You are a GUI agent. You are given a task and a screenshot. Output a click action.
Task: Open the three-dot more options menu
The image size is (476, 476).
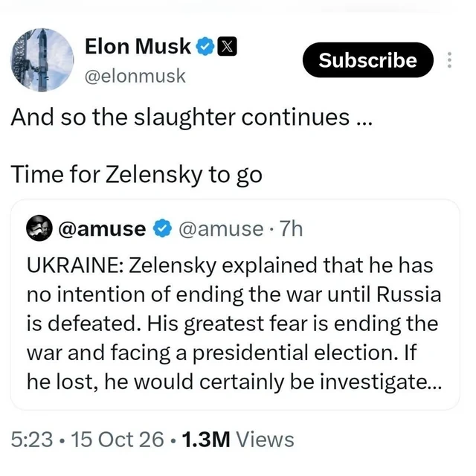pos(449,59)
